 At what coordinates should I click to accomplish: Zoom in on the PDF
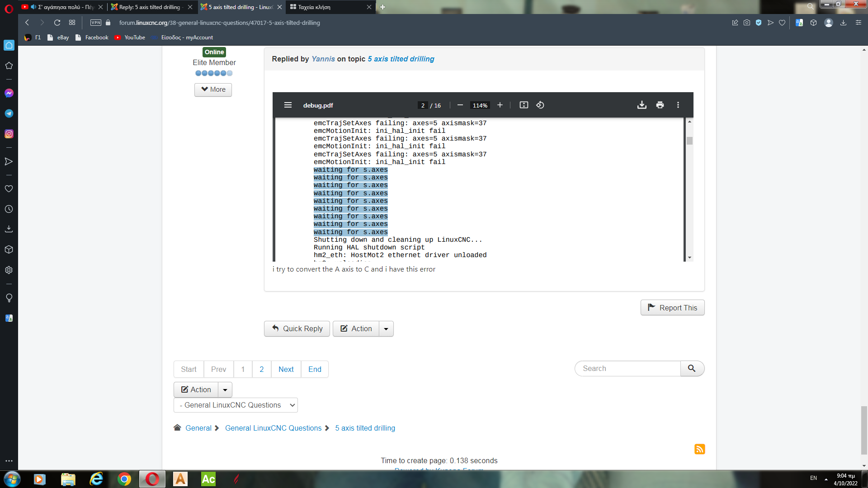click(500, 105)
